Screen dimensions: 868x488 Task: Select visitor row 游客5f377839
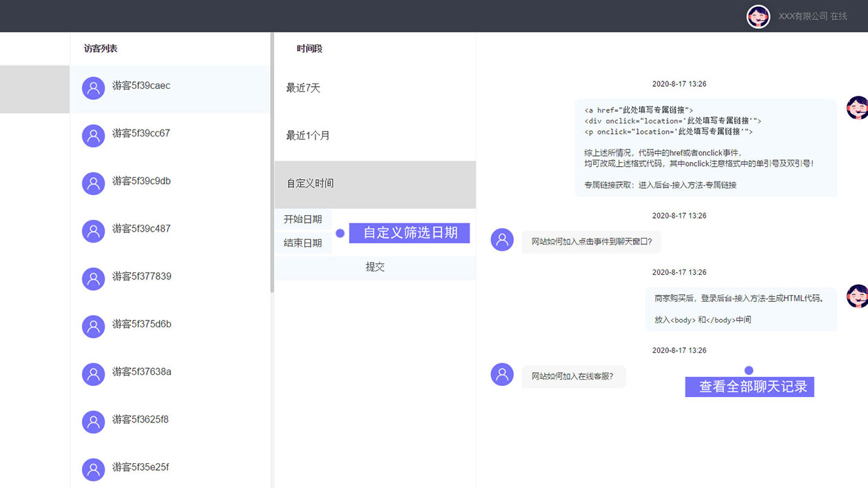coord(169,279)
